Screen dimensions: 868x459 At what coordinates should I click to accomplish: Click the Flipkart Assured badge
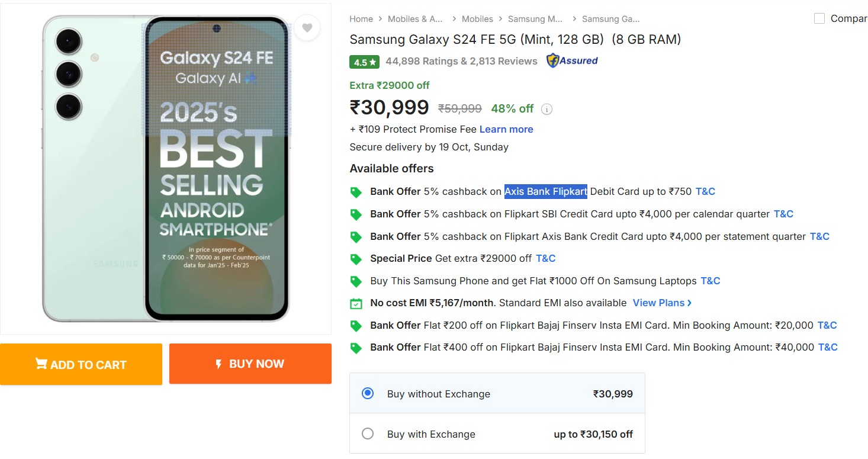[572, 60]
